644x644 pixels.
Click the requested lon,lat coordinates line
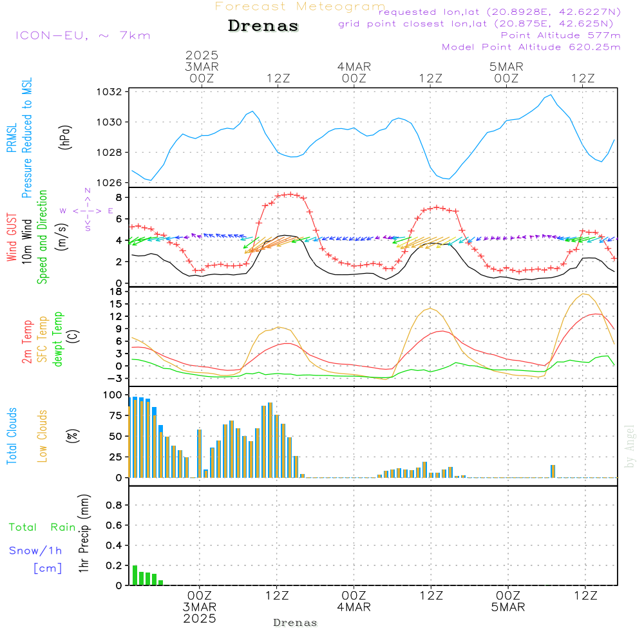tap(500, 12)
